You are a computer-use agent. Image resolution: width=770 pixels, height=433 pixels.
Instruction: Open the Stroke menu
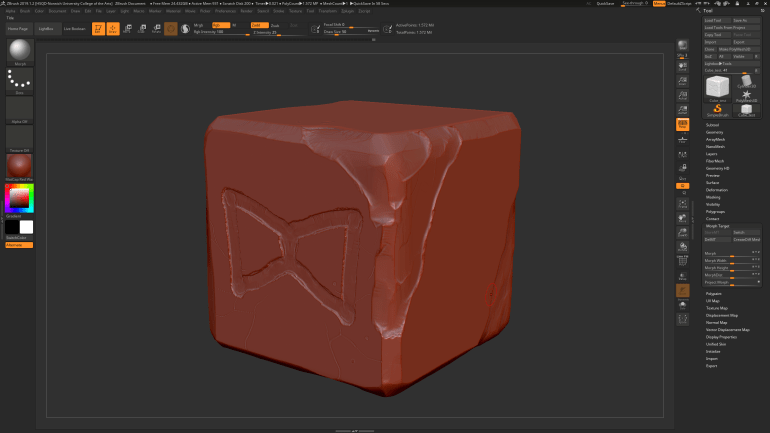[x=278, y=11]
